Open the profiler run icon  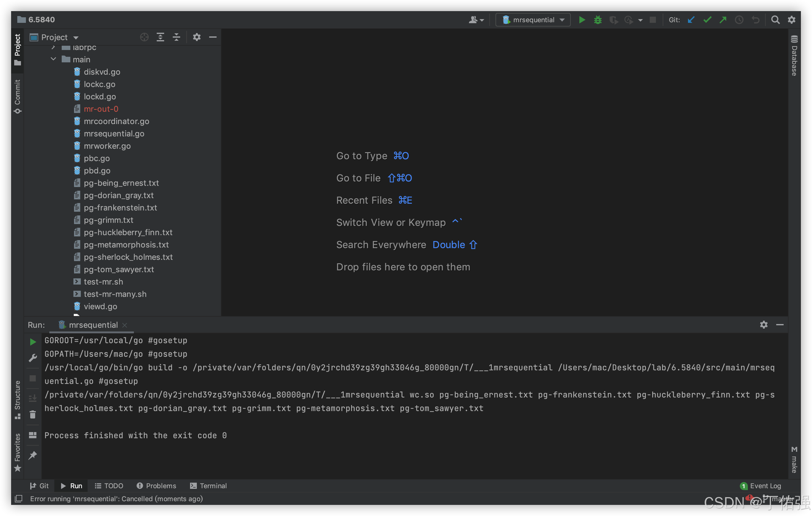[628, 20]
